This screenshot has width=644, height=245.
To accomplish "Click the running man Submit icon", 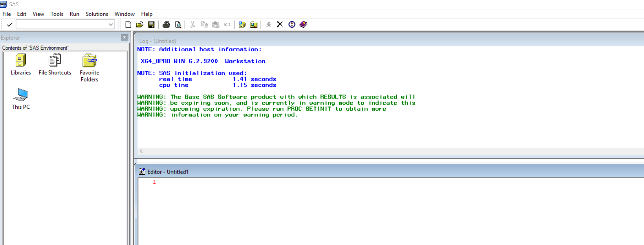I will pyautogui.click(x=268, y=25).
